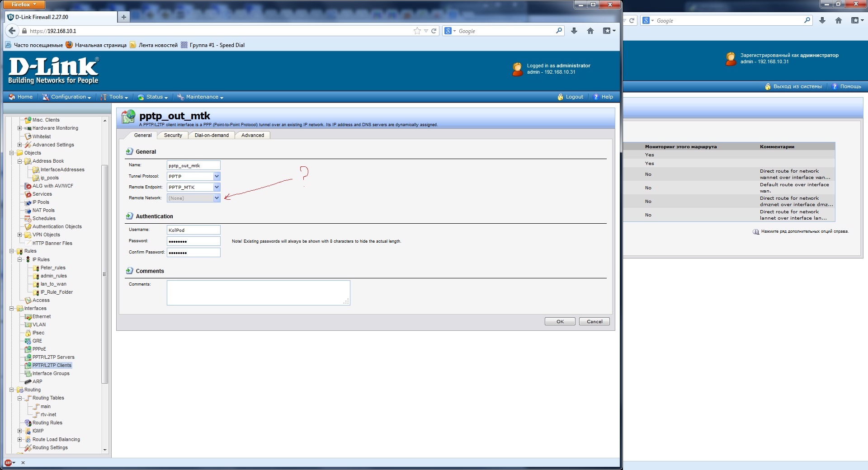Open the Tunnel Protocol dropdown
The image size is (868, 470).
pyautogui.click(x=217, y=176)
